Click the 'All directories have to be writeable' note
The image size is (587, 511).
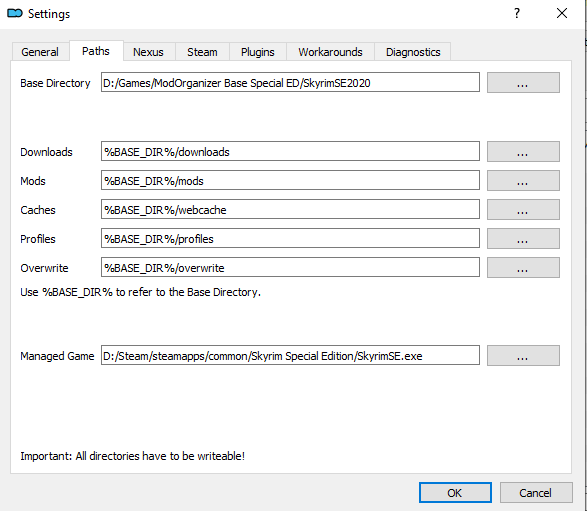pos(133,456)
